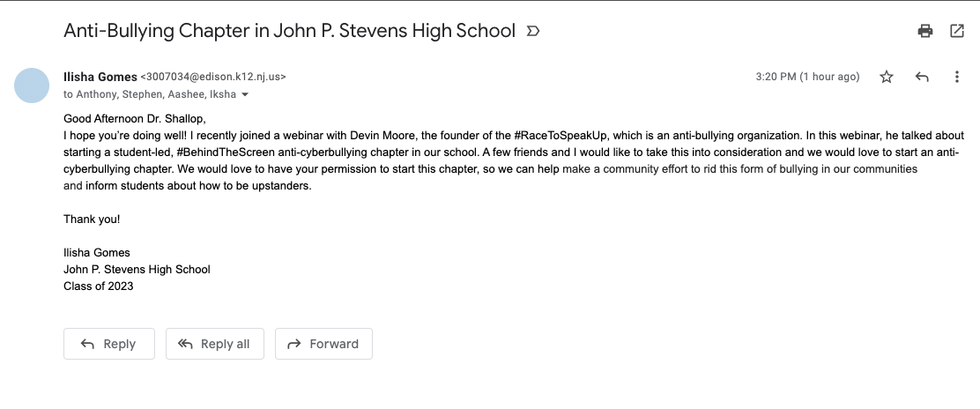Open the three-dot More options menu
980x409 pixels.
point(956,77)
